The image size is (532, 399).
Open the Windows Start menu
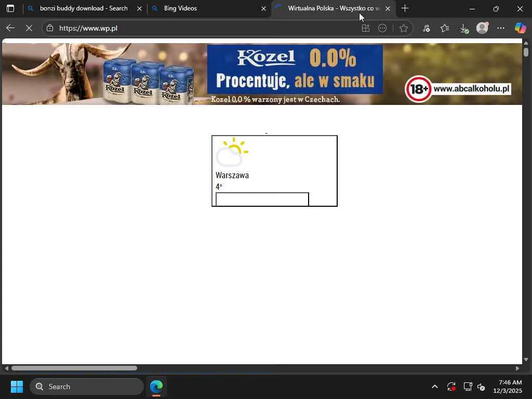pos(17,387)
